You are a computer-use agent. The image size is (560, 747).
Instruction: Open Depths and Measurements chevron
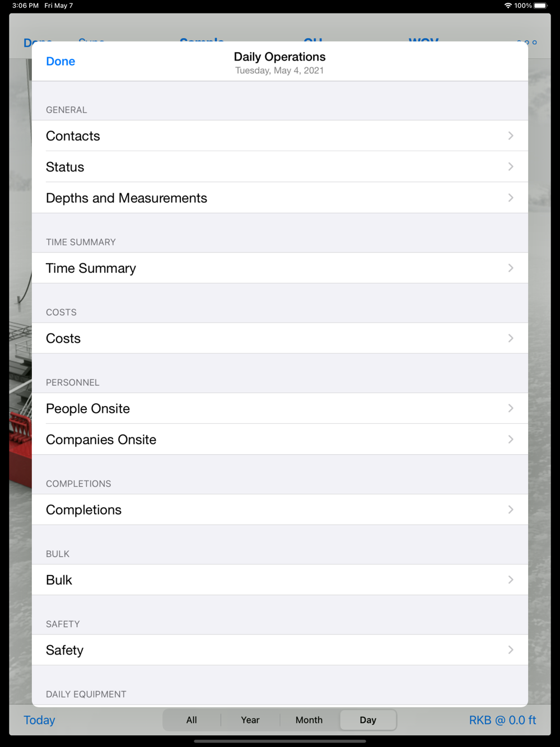pos(511,198)
